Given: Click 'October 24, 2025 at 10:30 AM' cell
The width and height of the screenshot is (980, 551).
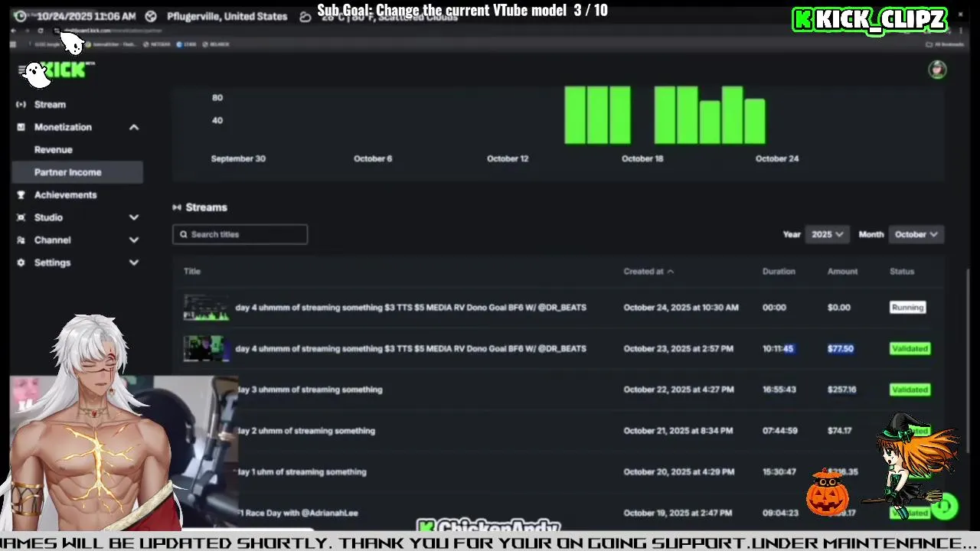Looking at the screenshot, I should [x=681, y=308].
